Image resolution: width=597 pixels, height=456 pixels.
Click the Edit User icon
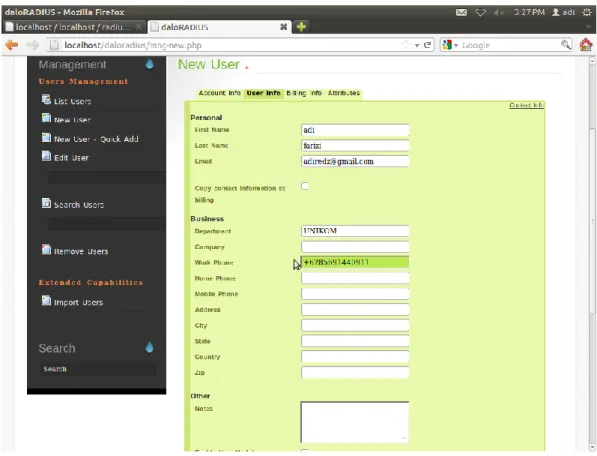tap(46, 156)
